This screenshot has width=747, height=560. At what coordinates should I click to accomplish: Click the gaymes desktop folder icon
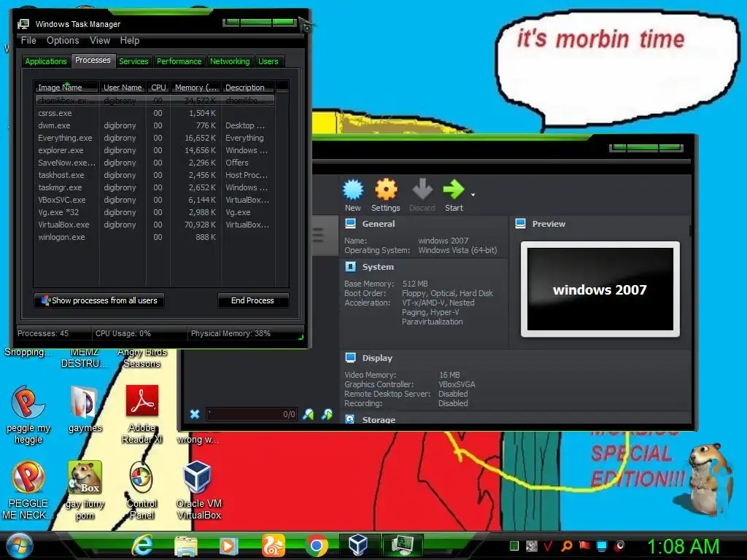click(85, 410)
